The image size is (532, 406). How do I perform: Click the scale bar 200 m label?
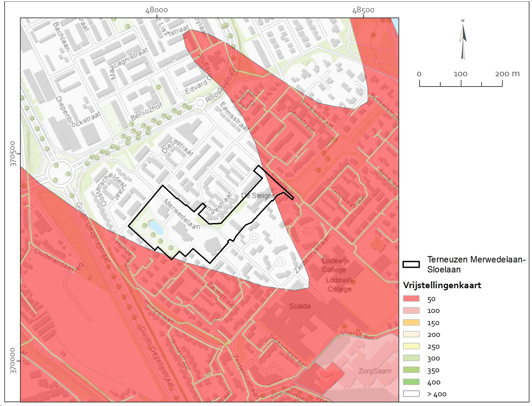click(x=507, y=73)
